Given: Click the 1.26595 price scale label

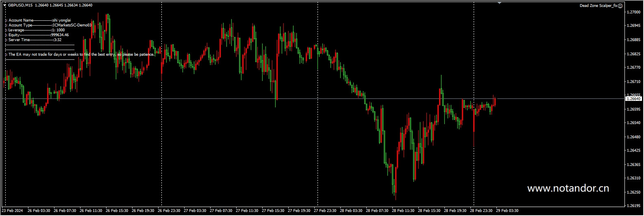Looking at the screenshot, I should click(x=634, y=109).
